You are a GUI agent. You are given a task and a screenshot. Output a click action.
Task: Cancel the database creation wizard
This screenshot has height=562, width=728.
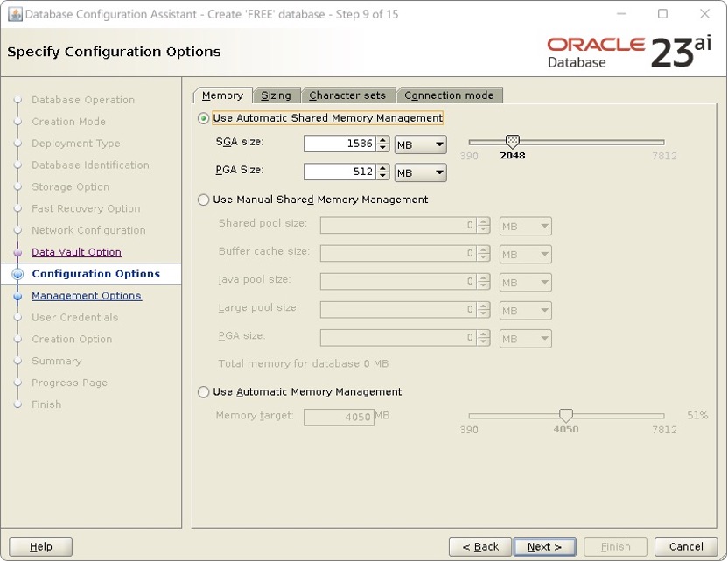coord(686,545)
